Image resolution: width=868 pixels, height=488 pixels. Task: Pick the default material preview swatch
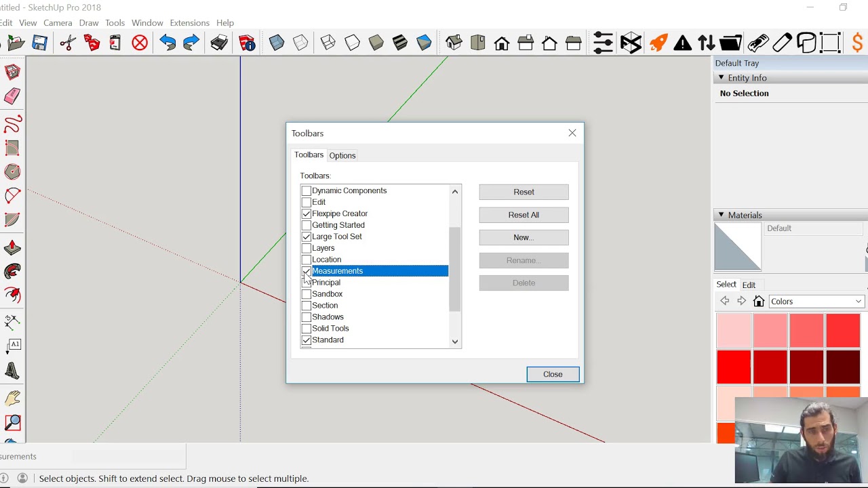738,247
